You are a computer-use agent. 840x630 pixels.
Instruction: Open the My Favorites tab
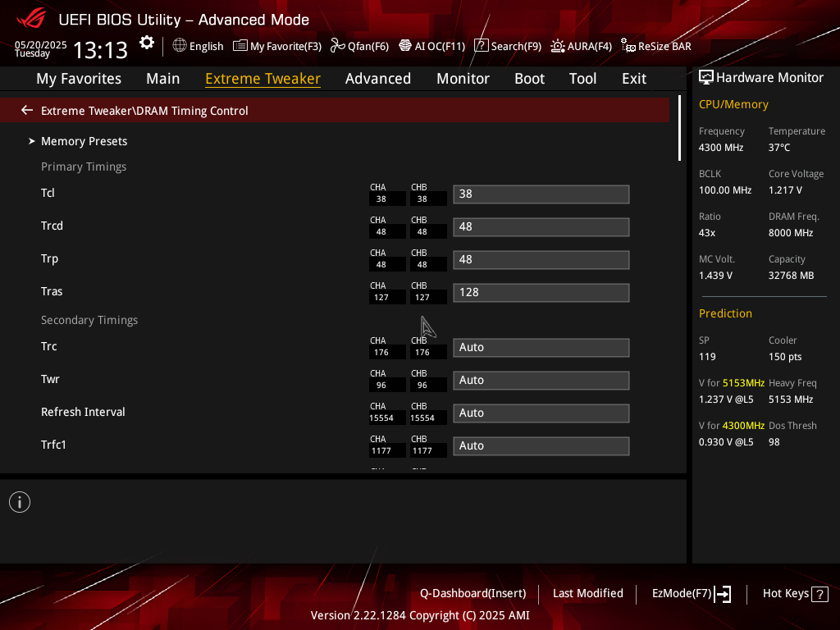79,79
